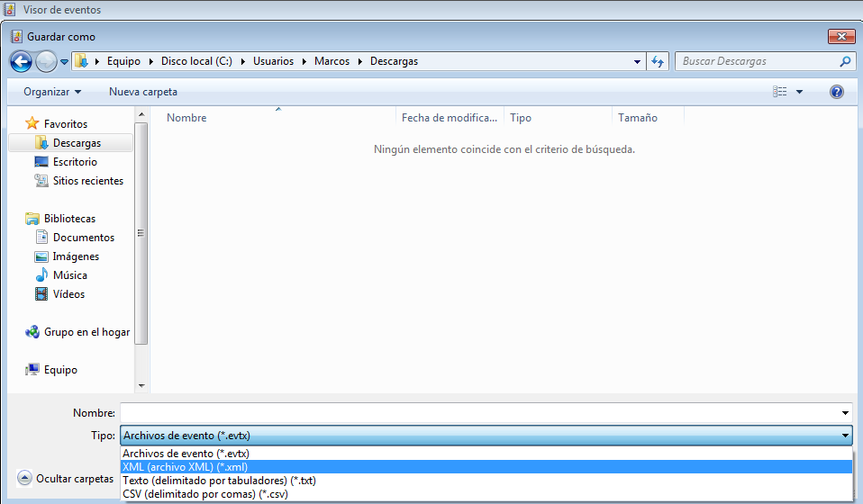Open the blue Help question mark icon
863x504 pixels.
click(836, 92)
